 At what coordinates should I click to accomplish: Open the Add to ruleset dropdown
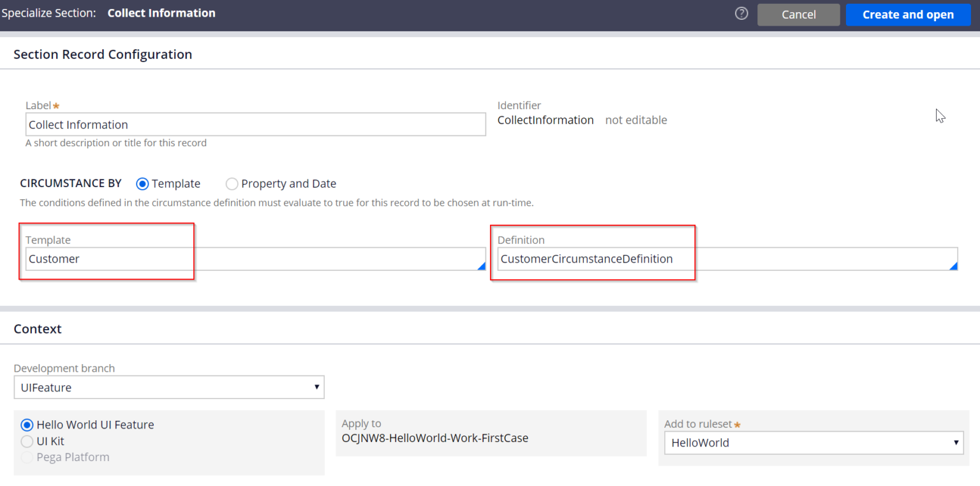click(x=956, y=443)
